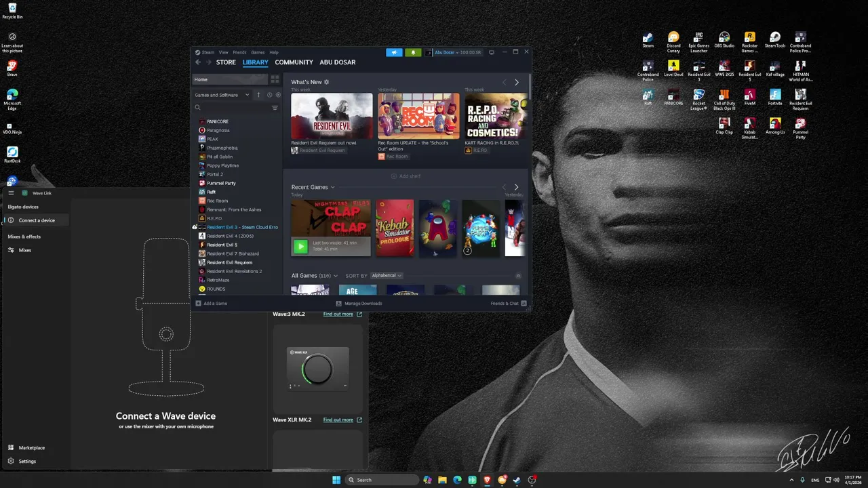Viewport: 868px width, 488px height.
Task: Click Steam's blue announcements megaphone button
Action: [394, 52]
